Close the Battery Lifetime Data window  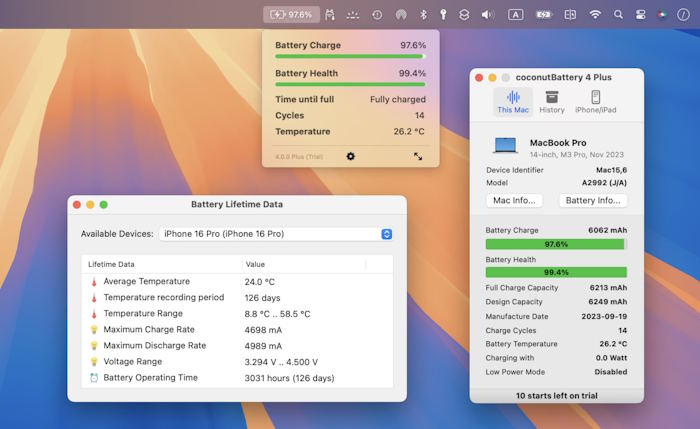(x=77, y=204)
